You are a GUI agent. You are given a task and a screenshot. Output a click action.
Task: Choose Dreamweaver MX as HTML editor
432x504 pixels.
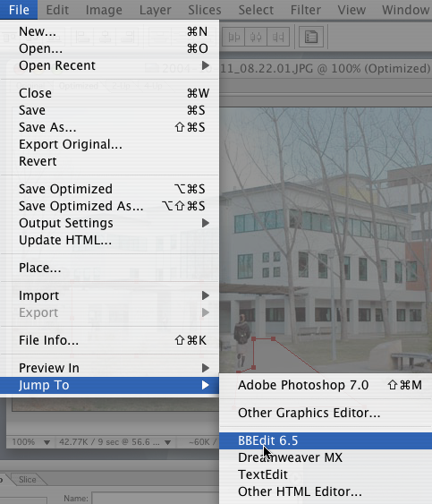(x=326, y=457)
